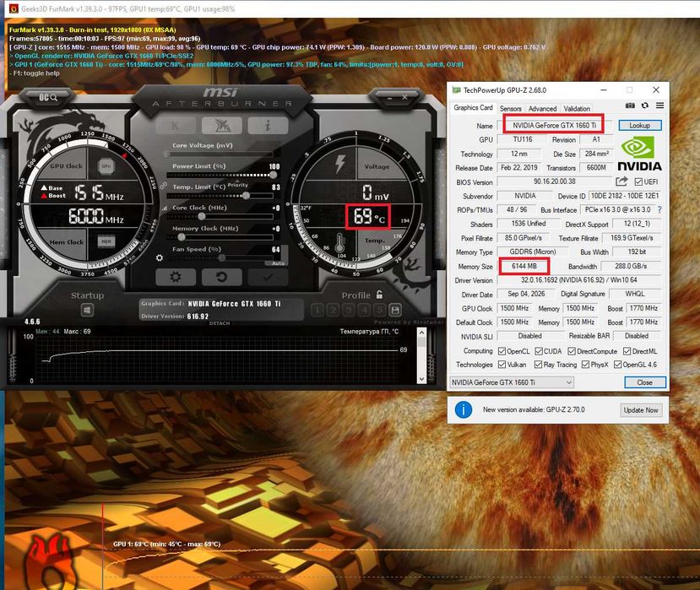Toggle the DirectCompute checkbox
The image size is (700, 590).
pos(572,351)
